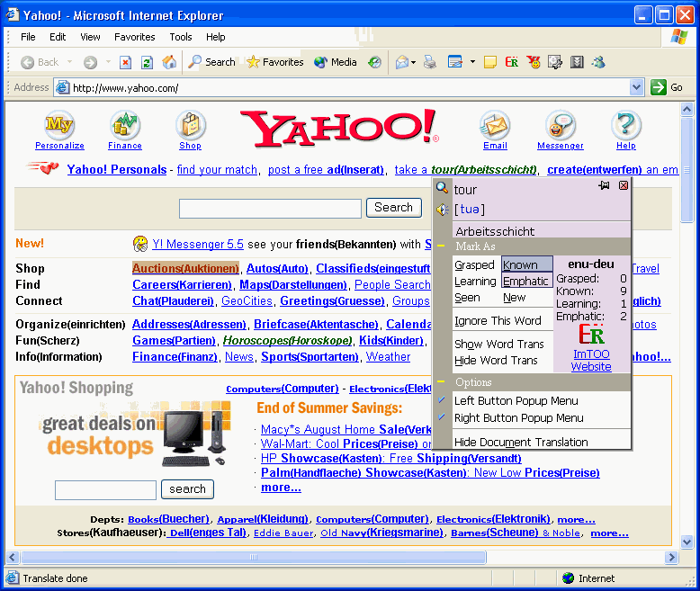The height and width of the screenshot is (591, 700).
Task: Open the View menu
Action: click(90, 37)
